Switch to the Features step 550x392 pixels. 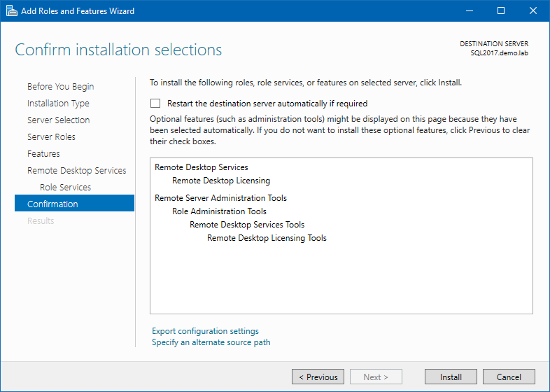43,154
